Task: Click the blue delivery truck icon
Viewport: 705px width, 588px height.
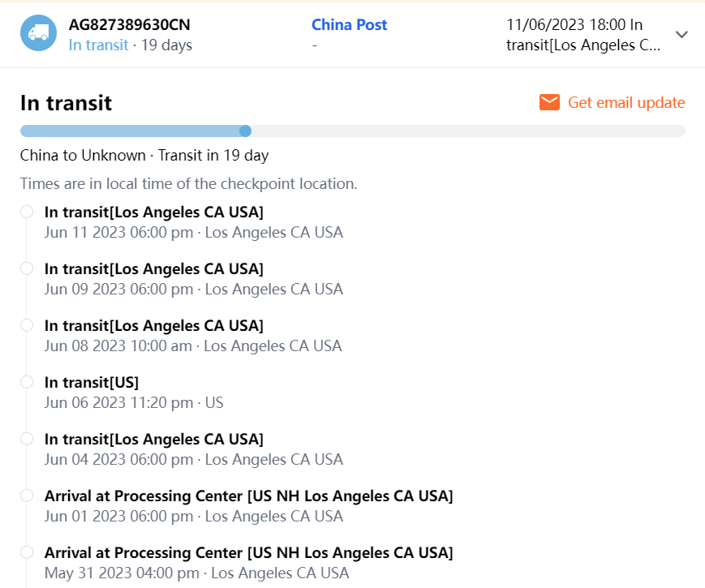Action: coord(38,34)
